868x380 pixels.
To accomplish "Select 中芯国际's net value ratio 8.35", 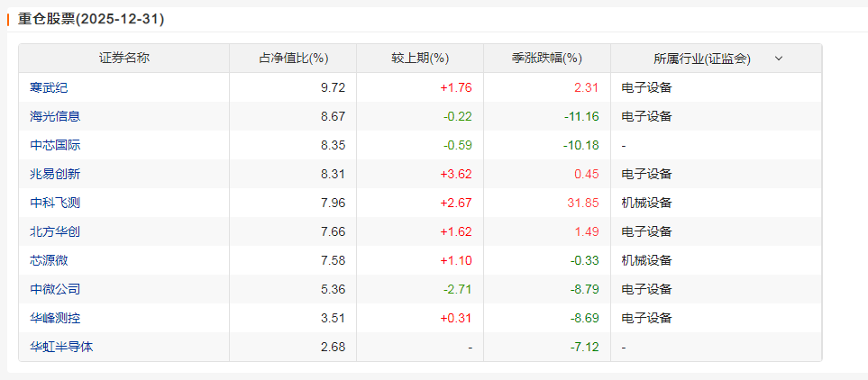I will 333,145.
